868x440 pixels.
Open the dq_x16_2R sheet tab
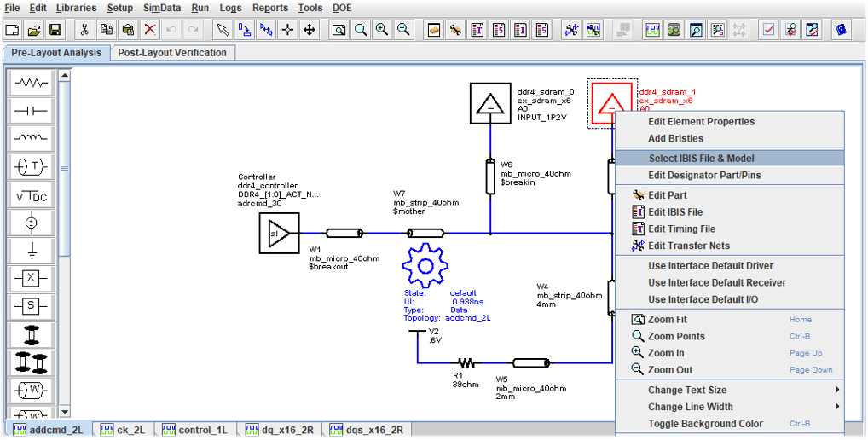(x=281, y=430)
